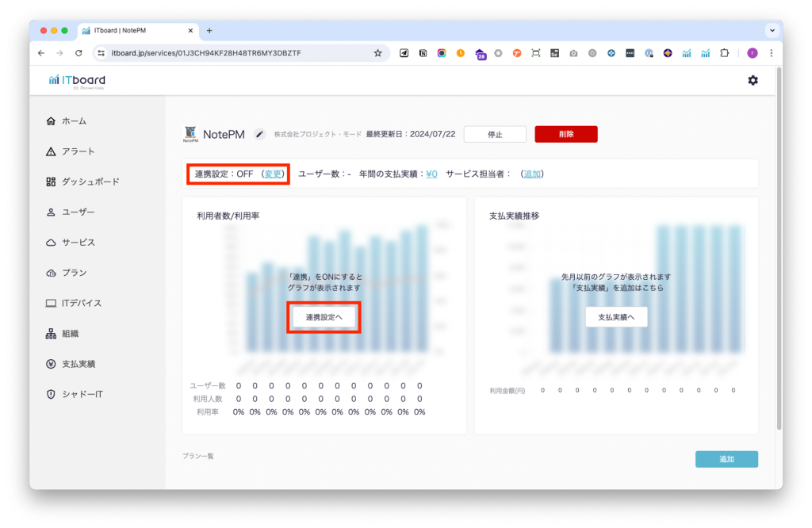The height and width of the screenshot is (528, 812).
Task: Bookmark page with star icon
Action: pyautogui.click(x=377, y=53)
